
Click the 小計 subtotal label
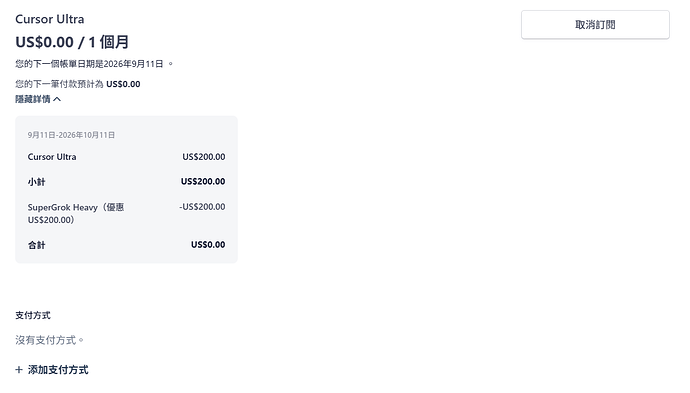37,182
